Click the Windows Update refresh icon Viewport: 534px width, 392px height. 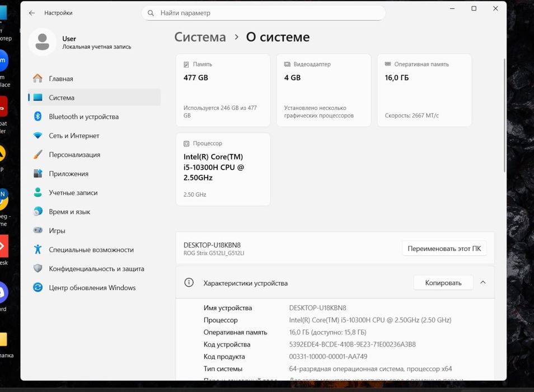(38, 287)
